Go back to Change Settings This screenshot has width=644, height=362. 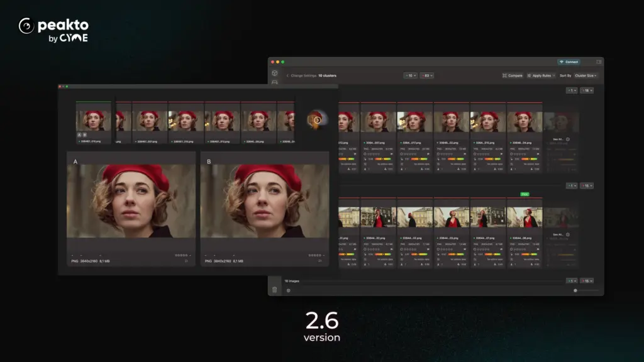pyautogui.click(x=301, y=75)
